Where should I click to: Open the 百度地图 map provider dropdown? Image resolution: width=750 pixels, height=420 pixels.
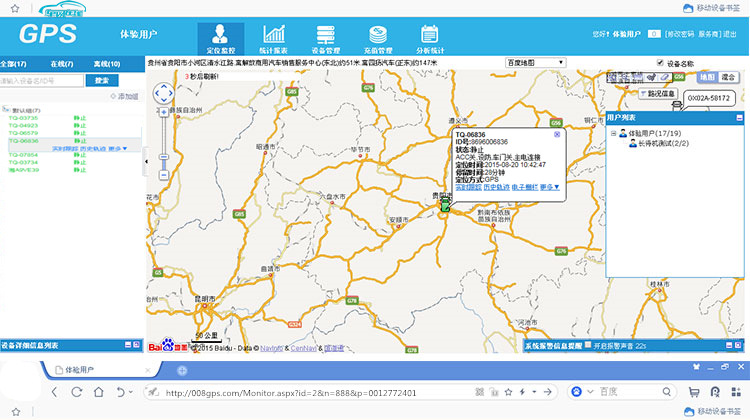[535, 63]
